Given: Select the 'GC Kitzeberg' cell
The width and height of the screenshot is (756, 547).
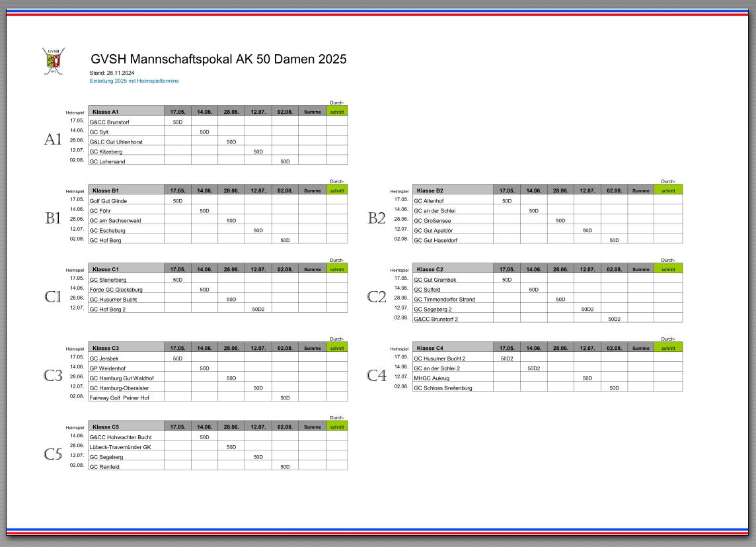Looking at the screenshot, I should (x=126, y=151).
